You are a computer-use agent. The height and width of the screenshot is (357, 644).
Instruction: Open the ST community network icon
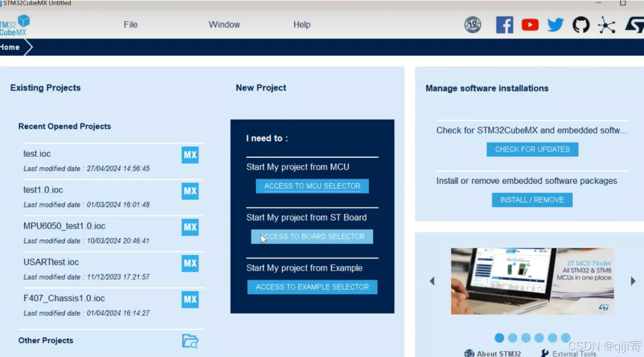606,25
